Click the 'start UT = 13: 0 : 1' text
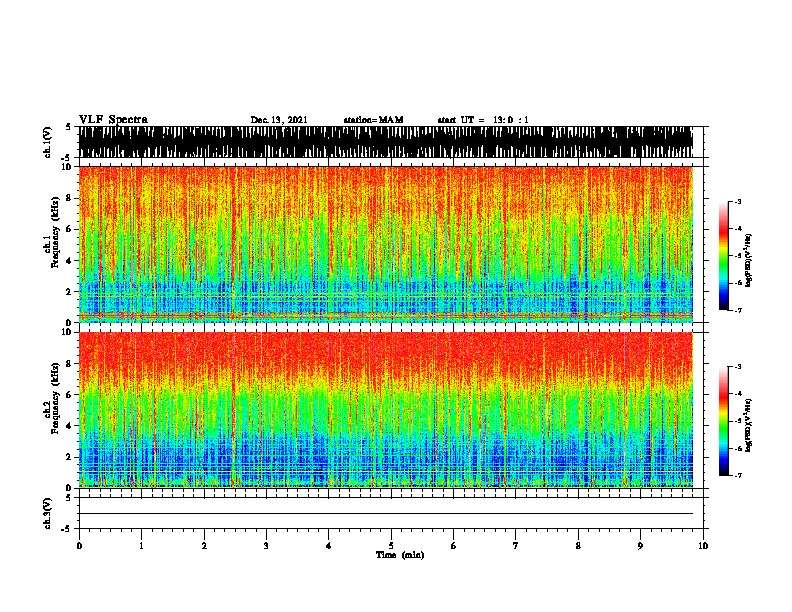This screenshot has width=792, height=612. pyautogui.click(x=483, y=120)
